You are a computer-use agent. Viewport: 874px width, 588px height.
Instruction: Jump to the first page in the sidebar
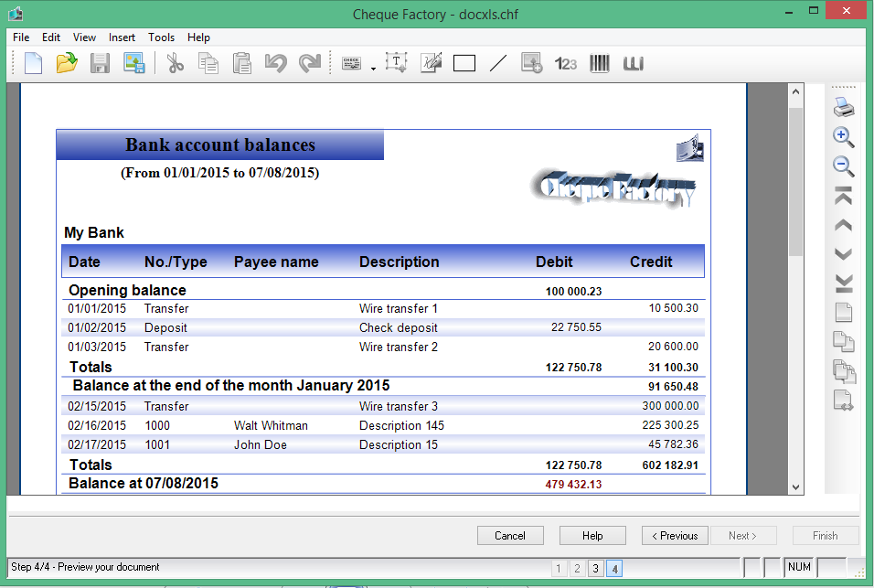coord(843,196)
